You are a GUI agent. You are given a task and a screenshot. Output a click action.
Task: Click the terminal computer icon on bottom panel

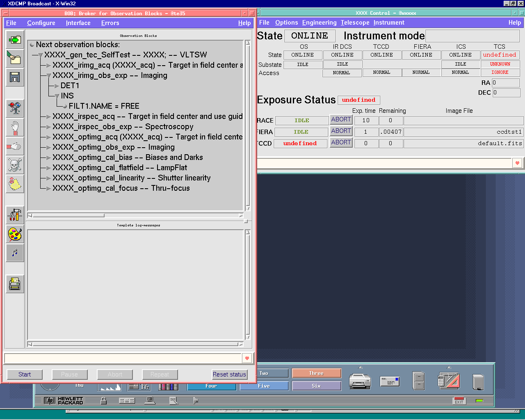click(150, 401)
